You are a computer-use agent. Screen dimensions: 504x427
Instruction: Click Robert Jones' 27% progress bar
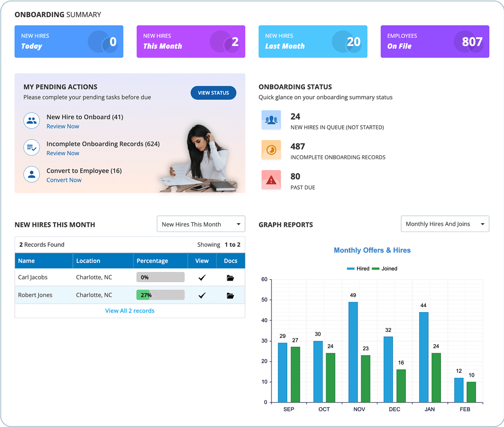pyautogui.click(x=160, y=295)
